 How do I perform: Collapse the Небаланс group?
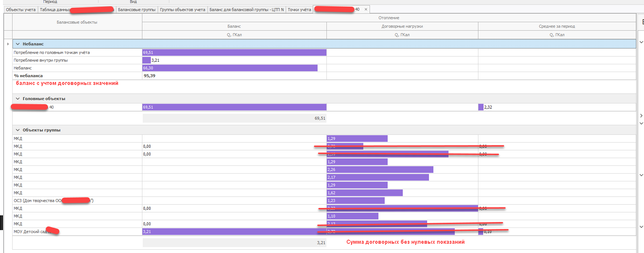(18, 44)
